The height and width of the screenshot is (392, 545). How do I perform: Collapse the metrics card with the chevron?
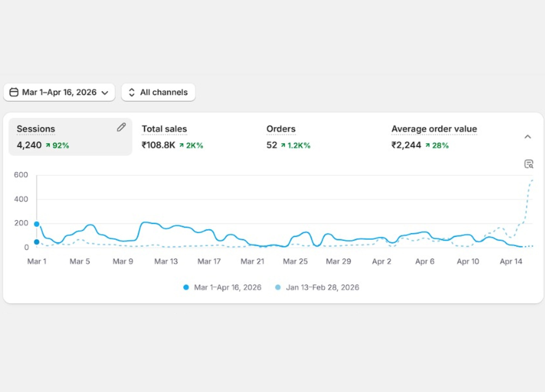[x=528, y=137]
